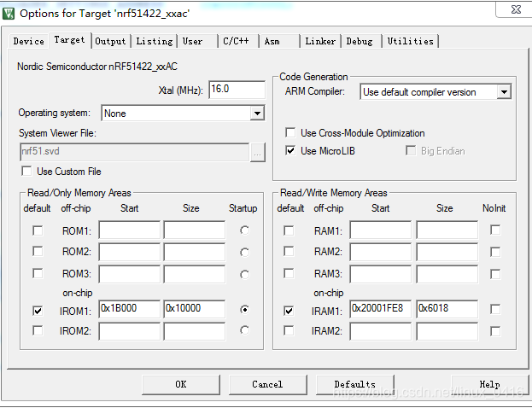Image resolution: width=532 pixels, height=408 pixels.
Task: Check the ROM3 default checkbox
Action: click(38, 273)
